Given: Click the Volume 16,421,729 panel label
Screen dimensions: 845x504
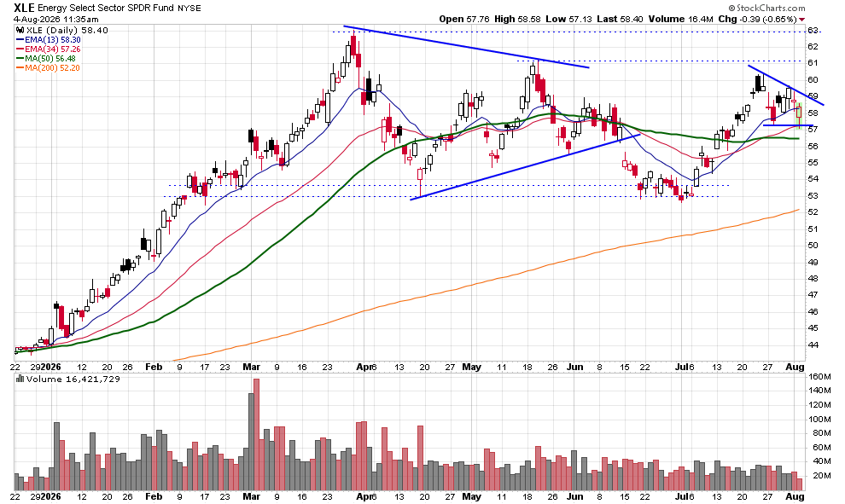Looking at the screenshot, I should tap(73, 379).
